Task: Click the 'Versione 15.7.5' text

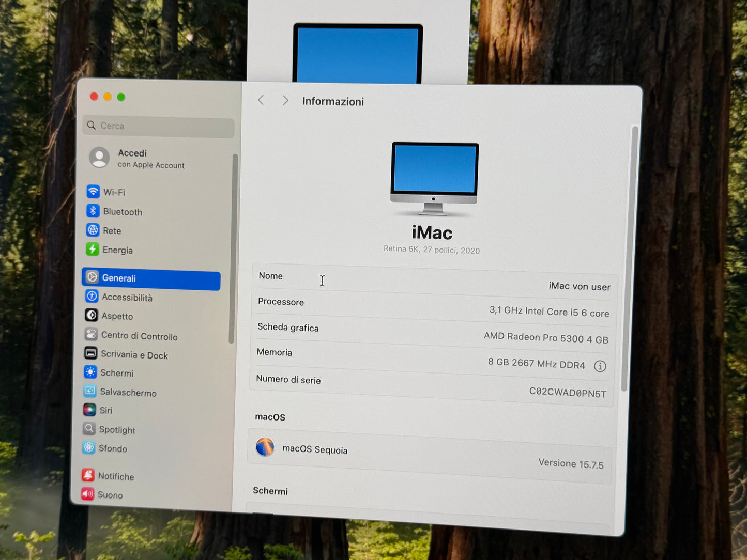Action: click(571, 463)
